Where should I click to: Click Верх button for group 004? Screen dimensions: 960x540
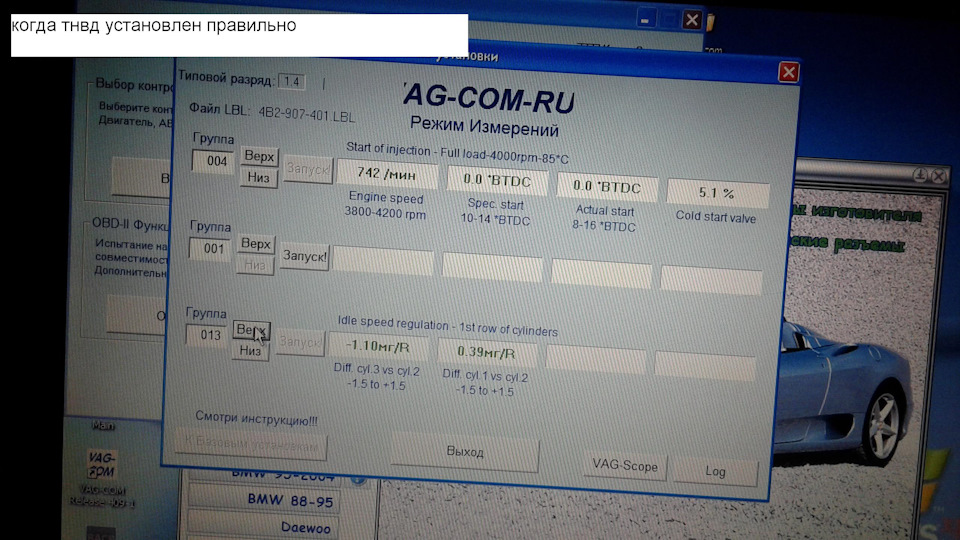tap(257, 157)
